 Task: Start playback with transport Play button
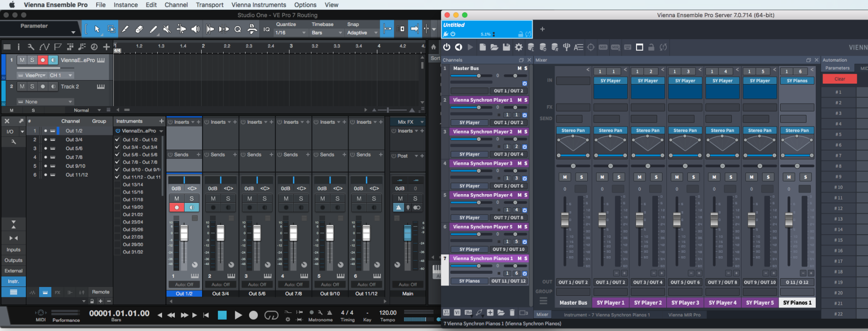pyautogui.click(x=238, y=315)
